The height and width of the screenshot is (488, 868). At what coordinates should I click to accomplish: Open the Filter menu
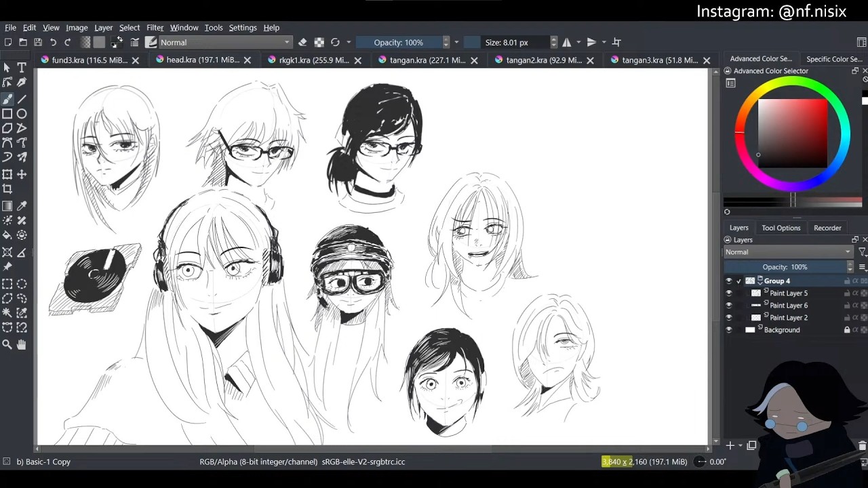click(155, 28)
